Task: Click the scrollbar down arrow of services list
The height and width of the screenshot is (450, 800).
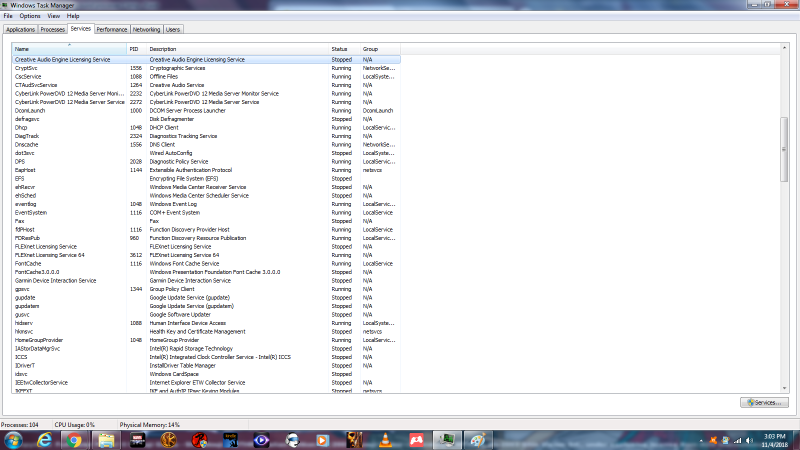Action: click(784, 388)
